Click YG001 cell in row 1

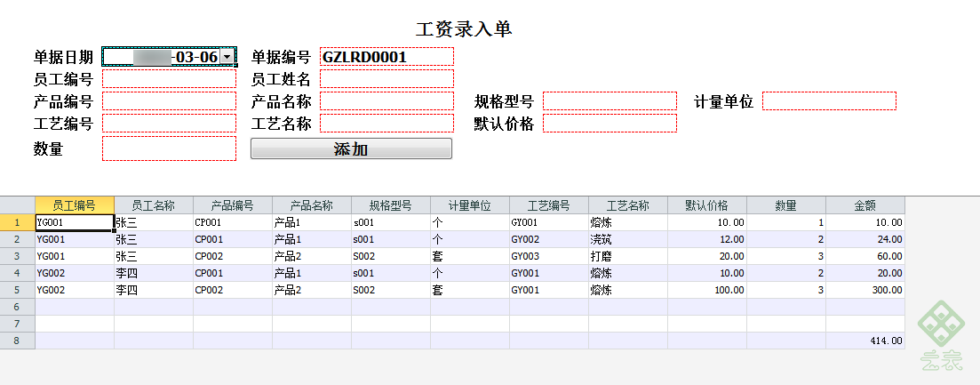pyautogui.click(x=75, y=222)
